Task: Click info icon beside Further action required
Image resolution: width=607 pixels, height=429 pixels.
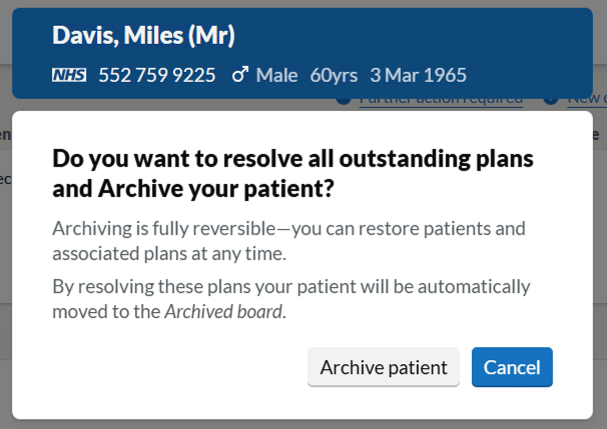Action: point(344,102)
